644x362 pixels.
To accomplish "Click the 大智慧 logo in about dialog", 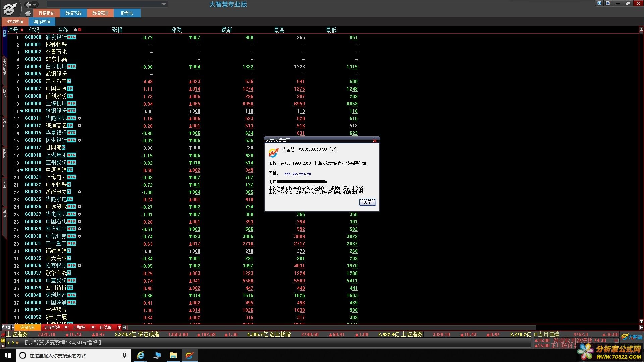I will (273, 153).
